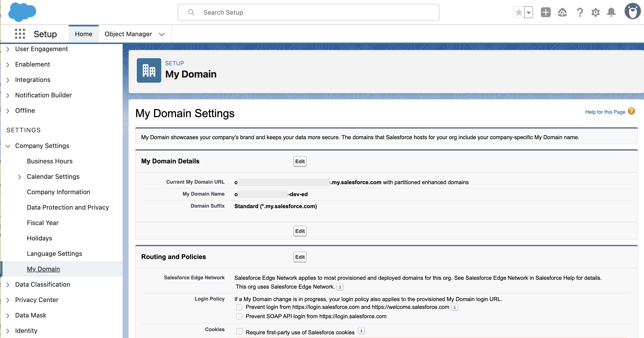Open Company Information page
This screenshot has height=338, width=644.
pyautogui.click(x=58, y=192)
